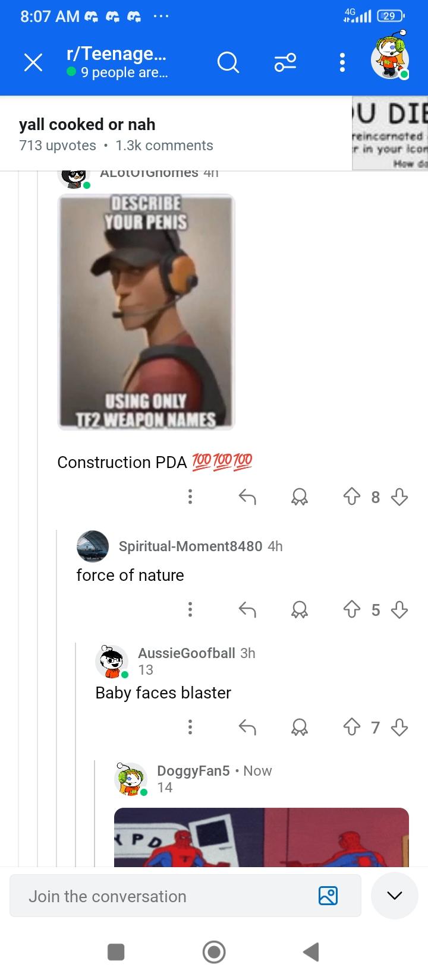Upvote the 'force of nature' comment
The width and height of the screenshot is (428, 980).
(x=353, y=609)
